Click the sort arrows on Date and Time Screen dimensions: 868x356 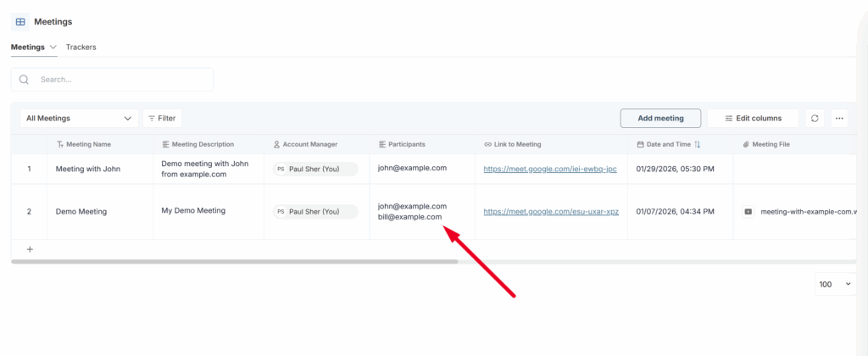tap(698, 145)
